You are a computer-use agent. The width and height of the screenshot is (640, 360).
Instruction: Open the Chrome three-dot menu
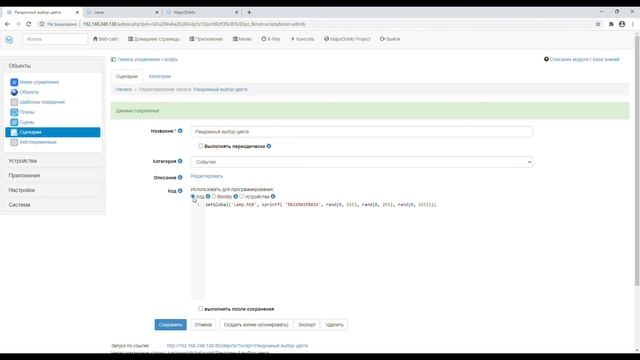pyautogui.click(x=633, y=24)
